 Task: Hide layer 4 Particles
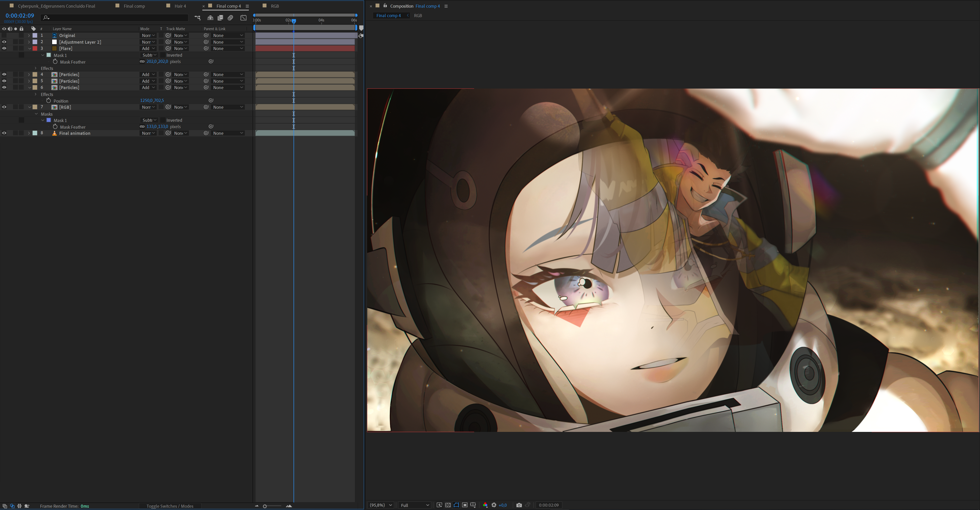point(4,75)
